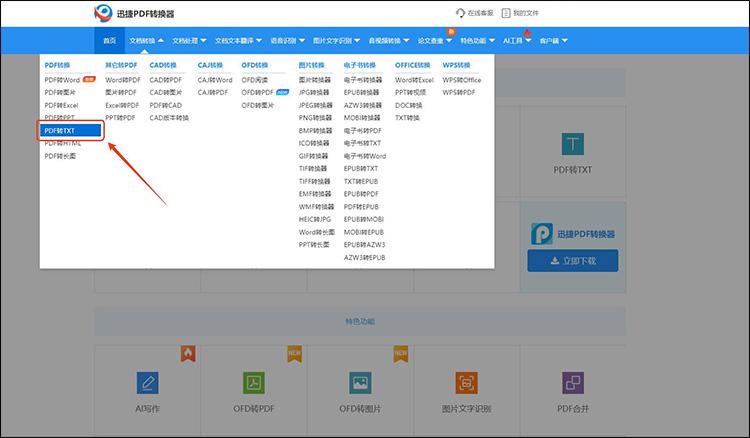The width and height of the screenshot is (750, 438).
Task: Expand the 音视频转换 dropdown
Action: click(x=389, y=41)
